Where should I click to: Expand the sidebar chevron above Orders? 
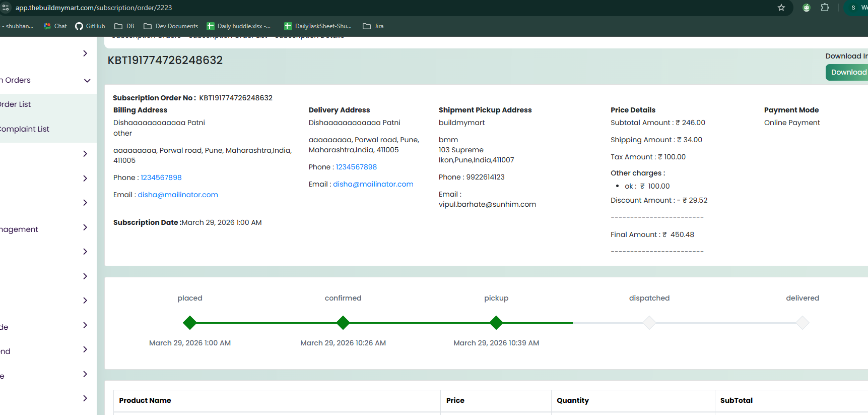85,53
